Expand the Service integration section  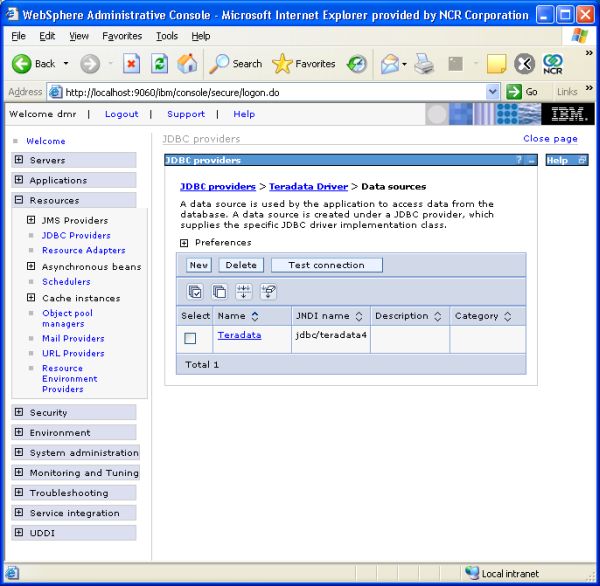(19, 512)
